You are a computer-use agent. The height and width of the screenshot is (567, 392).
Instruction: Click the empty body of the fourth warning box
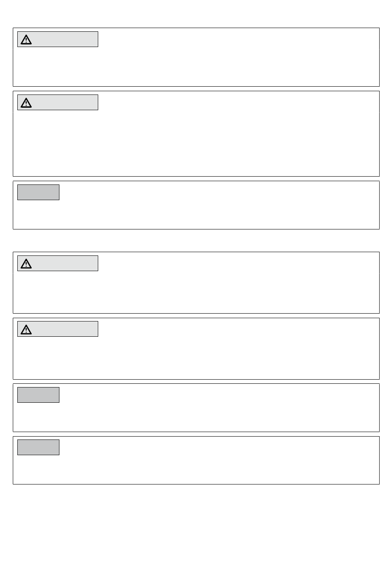tap(196, 291)
